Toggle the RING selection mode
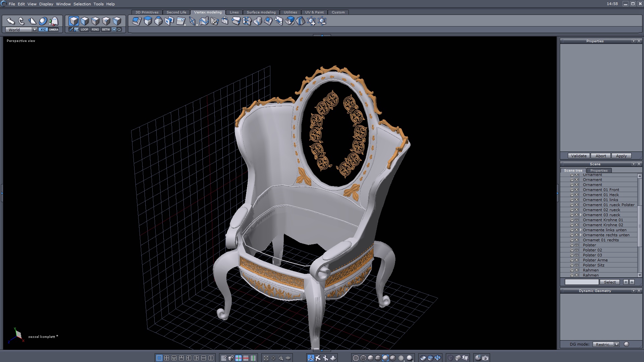Screen dimensions: 644x362 pos(95,29)
